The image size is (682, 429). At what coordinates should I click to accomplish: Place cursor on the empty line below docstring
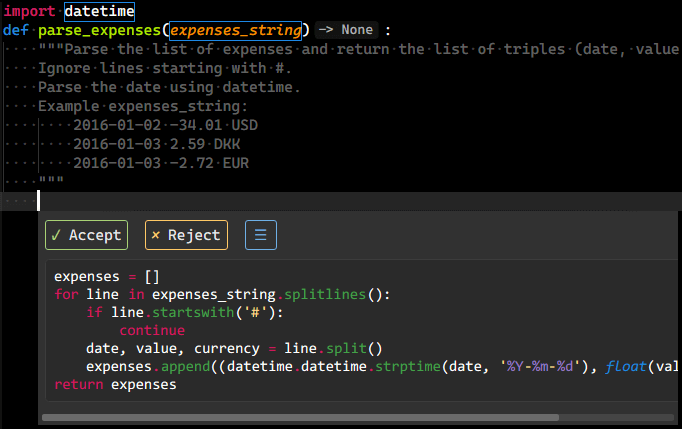click(x=348, y=201)
